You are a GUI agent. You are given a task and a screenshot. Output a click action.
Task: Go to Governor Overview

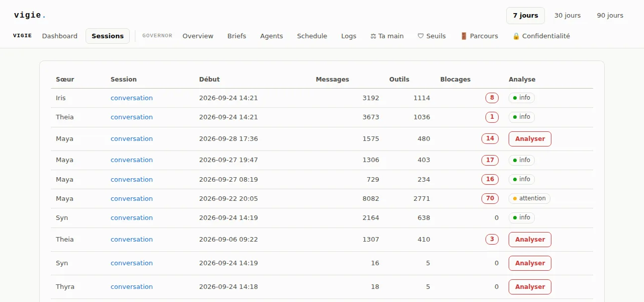coord(198,36)
